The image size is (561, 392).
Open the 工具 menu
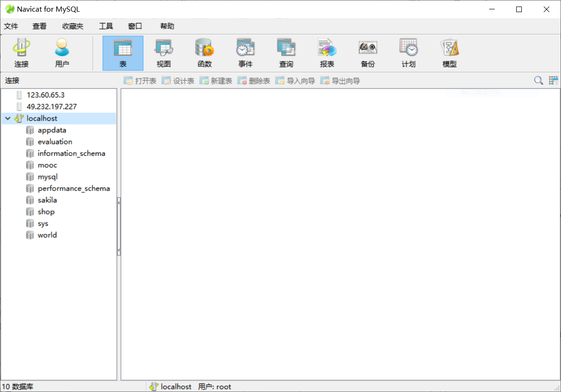[x=106, y=26]
